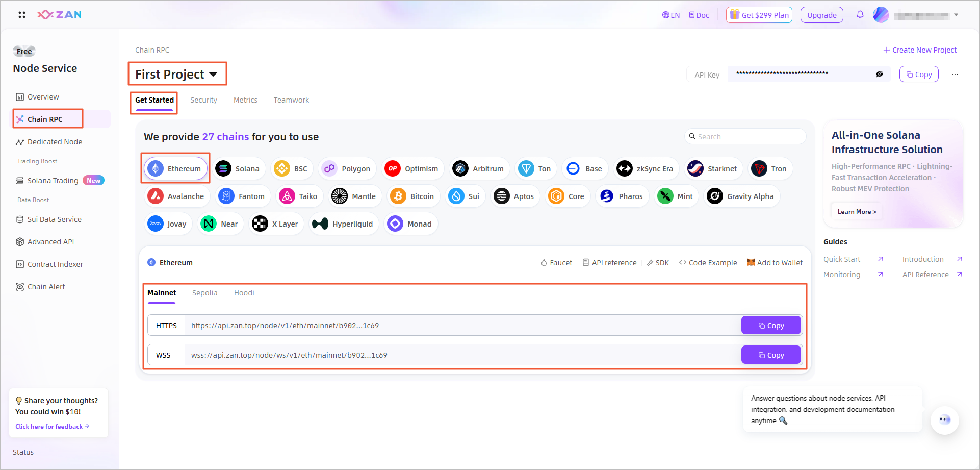The image size is (980, 470).
Task: Click the ZAN logo
Action: click(60, 15)
